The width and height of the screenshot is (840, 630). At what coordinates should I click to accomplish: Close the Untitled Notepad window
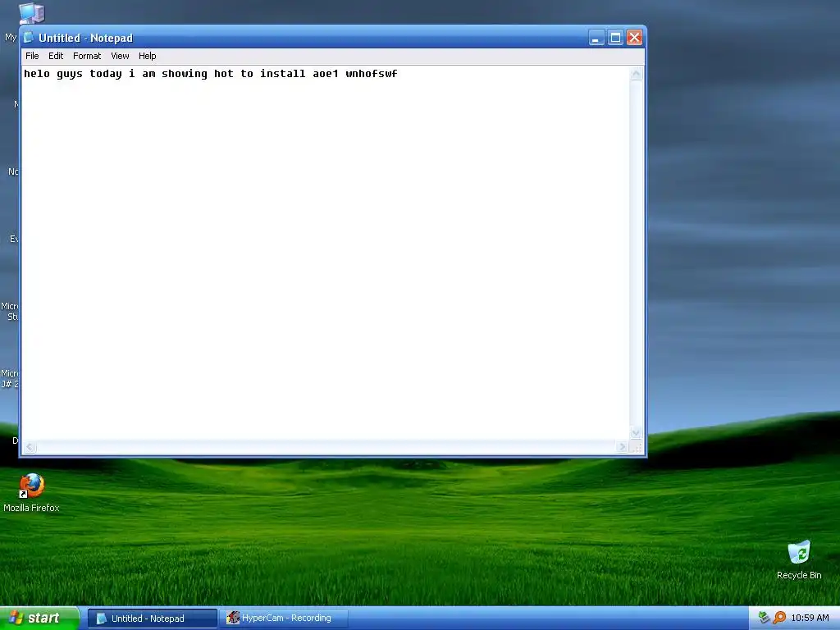(634, 38)
